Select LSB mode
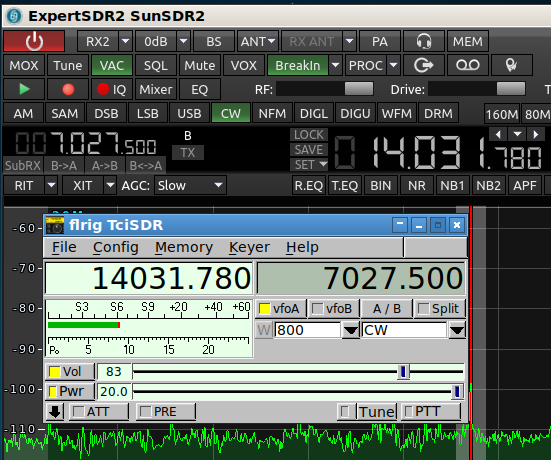This screenshot has width=551, height=460. [x=148, y=113]
